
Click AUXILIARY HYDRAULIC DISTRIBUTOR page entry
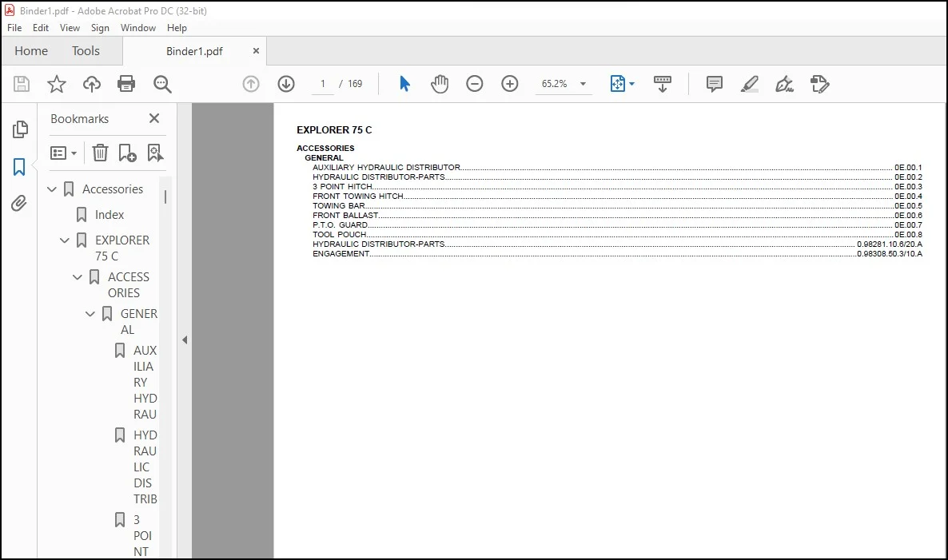coord(617,167)
